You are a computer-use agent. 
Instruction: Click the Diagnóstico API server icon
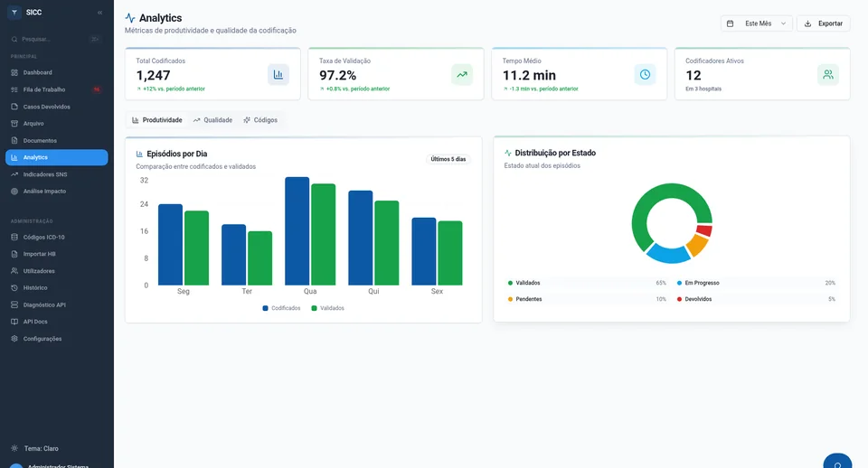tap(14, 304)
